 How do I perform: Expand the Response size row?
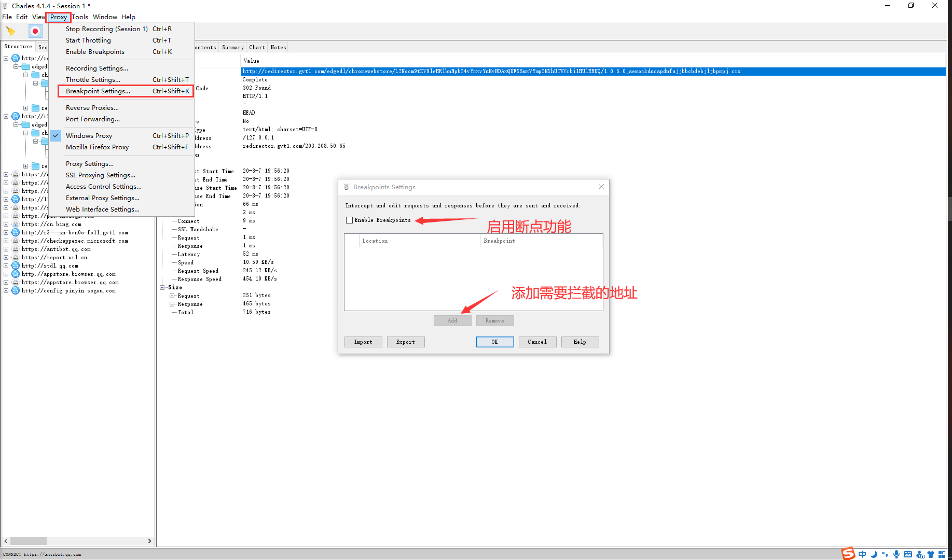(x=172, y=304)
